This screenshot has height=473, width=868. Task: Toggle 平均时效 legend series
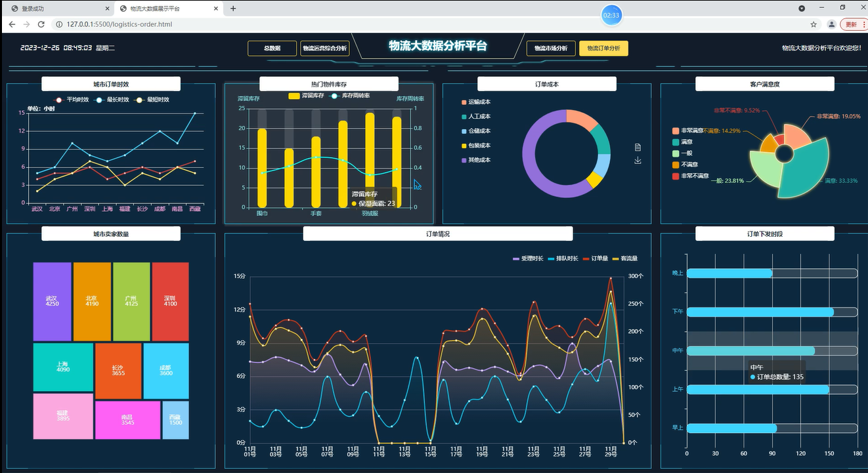[72, 100]
